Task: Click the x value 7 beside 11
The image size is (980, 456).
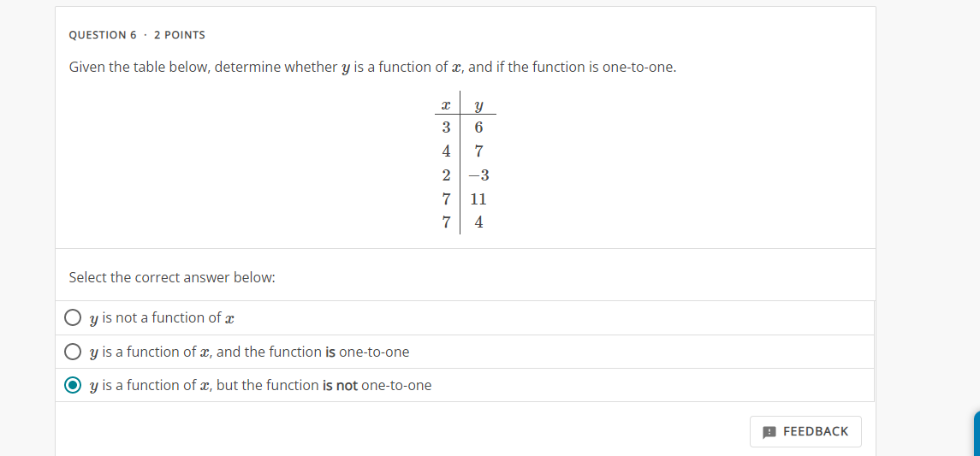Action: [x=446, y=199]
